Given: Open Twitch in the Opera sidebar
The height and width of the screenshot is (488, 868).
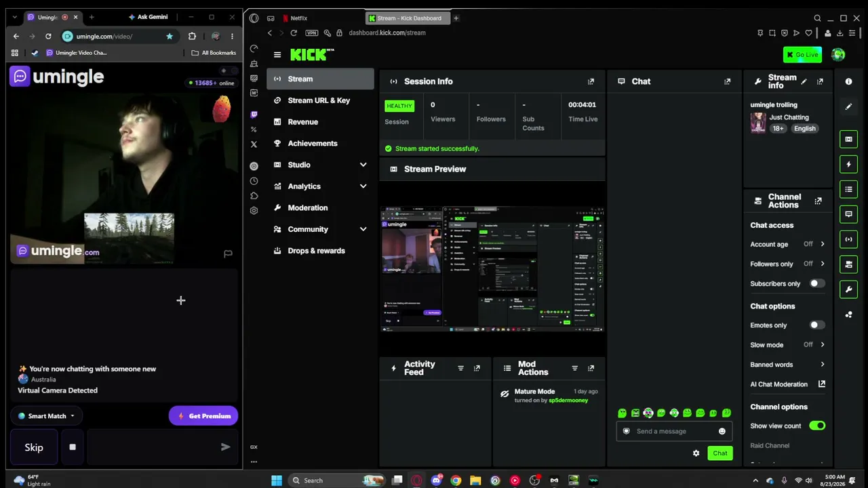Looking at the screenshot, I should (x=254, y=115).
